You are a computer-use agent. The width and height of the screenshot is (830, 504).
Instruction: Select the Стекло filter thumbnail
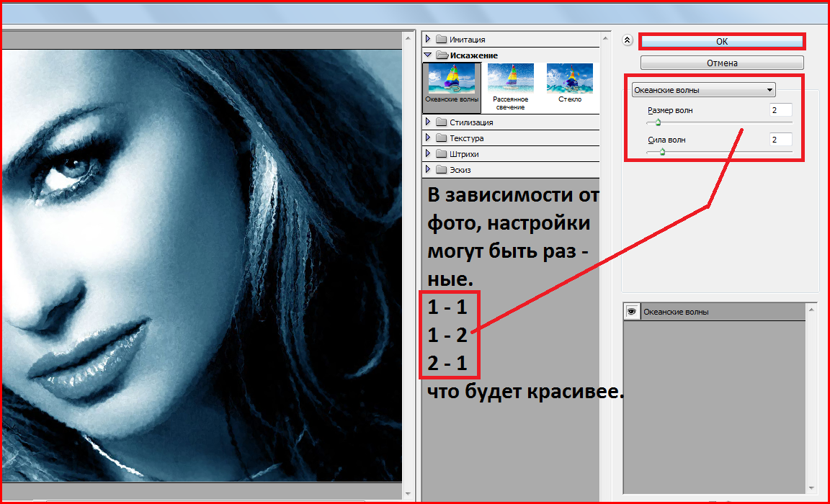point(570,84)
